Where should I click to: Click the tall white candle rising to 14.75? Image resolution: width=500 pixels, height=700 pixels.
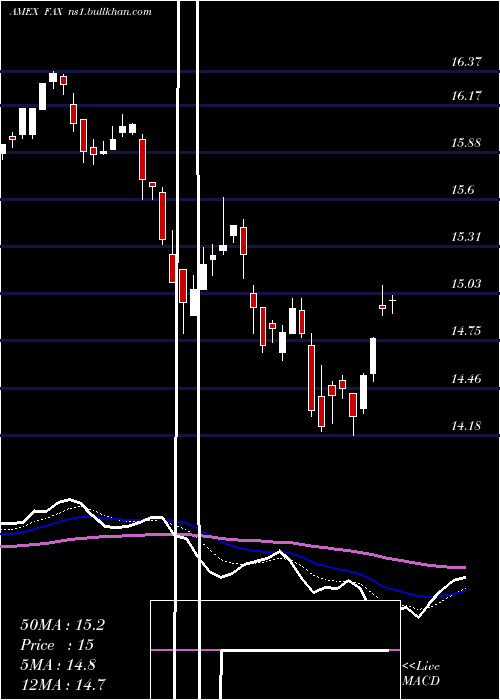coord(373,356)
